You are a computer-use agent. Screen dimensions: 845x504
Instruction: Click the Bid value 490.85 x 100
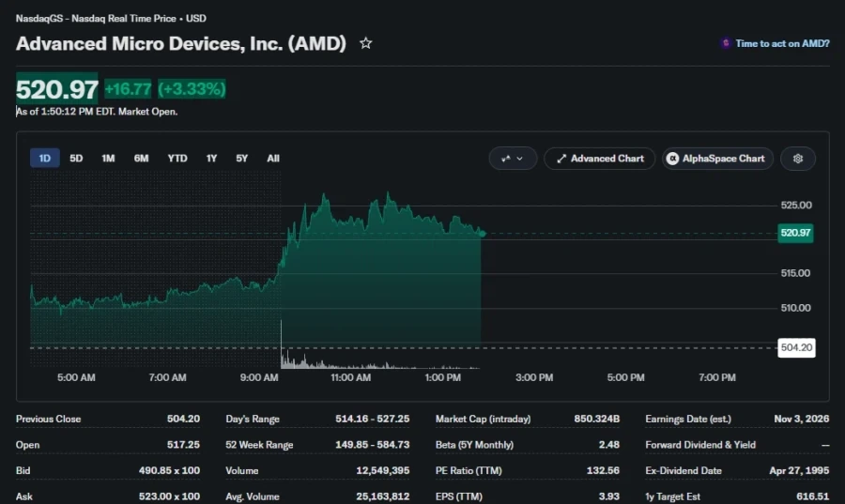(x=169, y=470)
